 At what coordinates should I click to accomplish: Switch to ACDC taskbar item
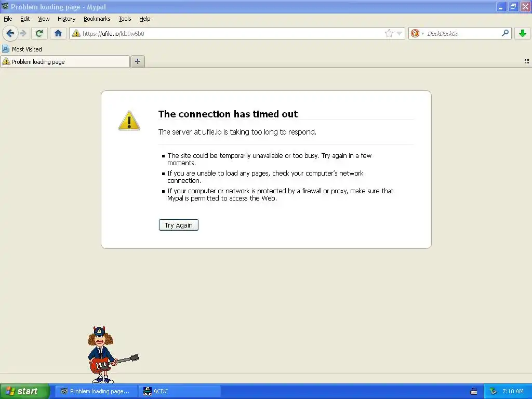[x=180, y=391]
